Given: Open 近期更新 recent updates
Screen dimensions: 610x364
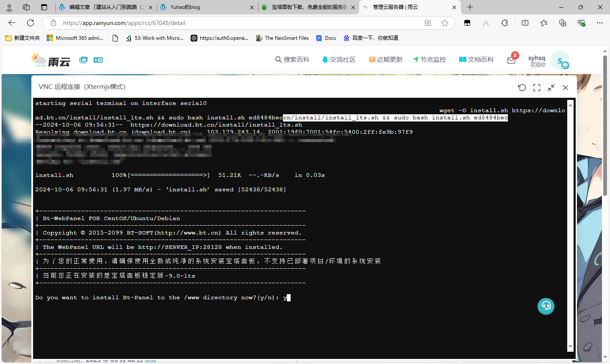Looking at the screenshot, I should pyautogui.click(x=385, y=60).
